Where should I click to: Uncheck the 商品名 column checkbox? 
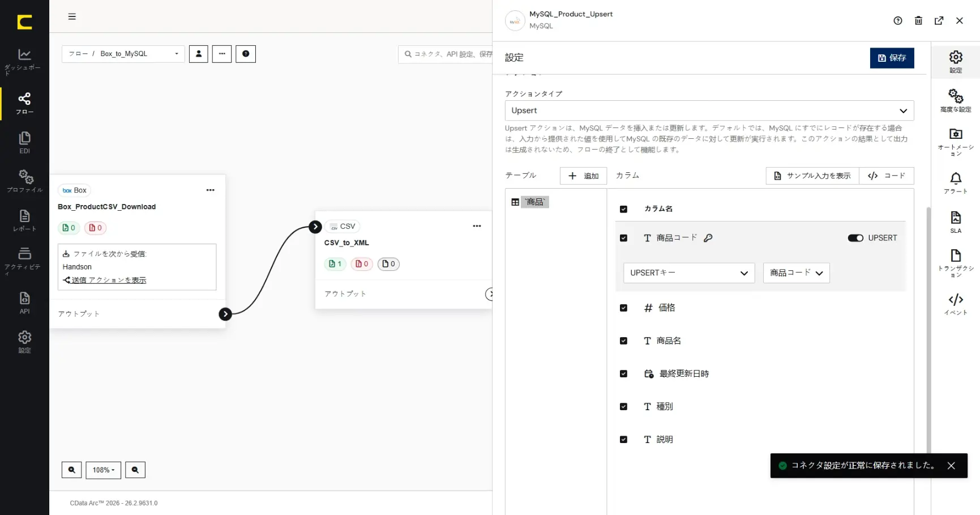click(623, 341)
